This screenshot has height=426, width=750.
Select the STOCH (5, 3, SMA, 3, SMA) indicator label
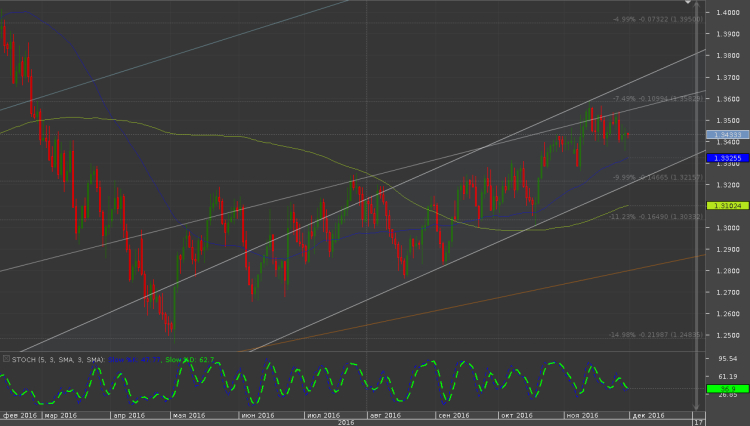tap(58, 360)
